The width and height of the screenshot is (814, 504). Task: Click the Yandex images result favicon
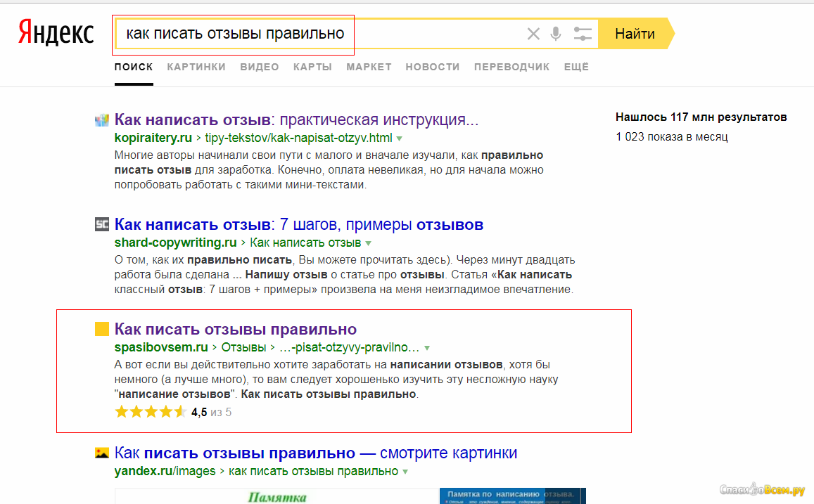pyautogui.click(x=102, y=453)
